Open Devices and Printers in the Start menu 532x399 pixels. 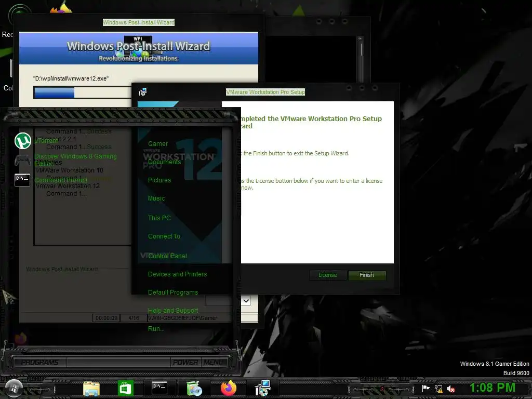[x=178, y=274]
